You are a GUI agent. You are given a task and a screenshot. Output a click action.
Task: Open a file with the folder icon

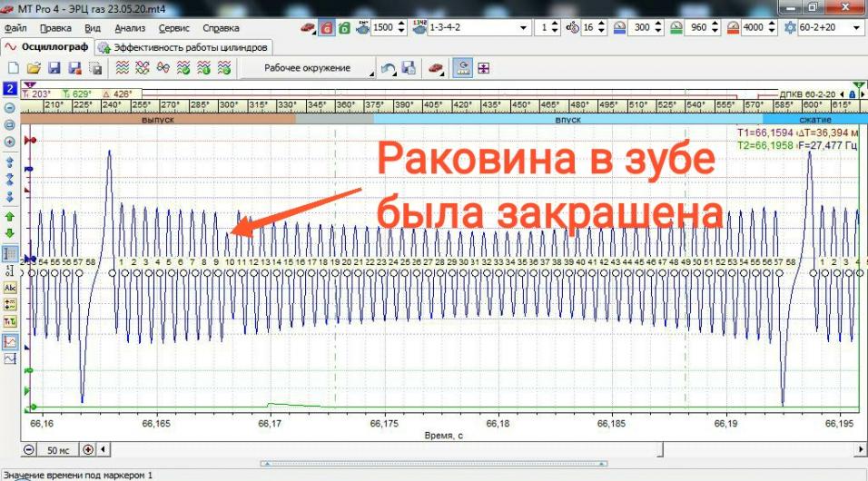[x=33, y=68]
